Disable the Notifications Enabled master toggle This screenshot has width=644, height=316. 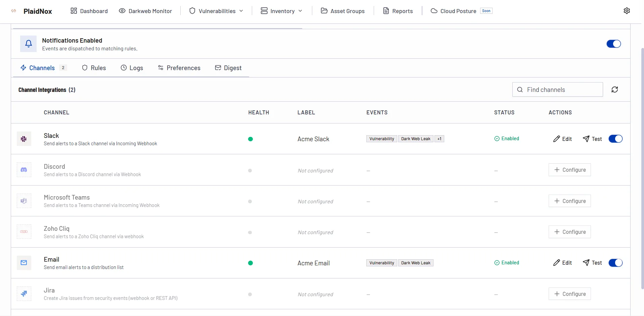click(613, 44)
